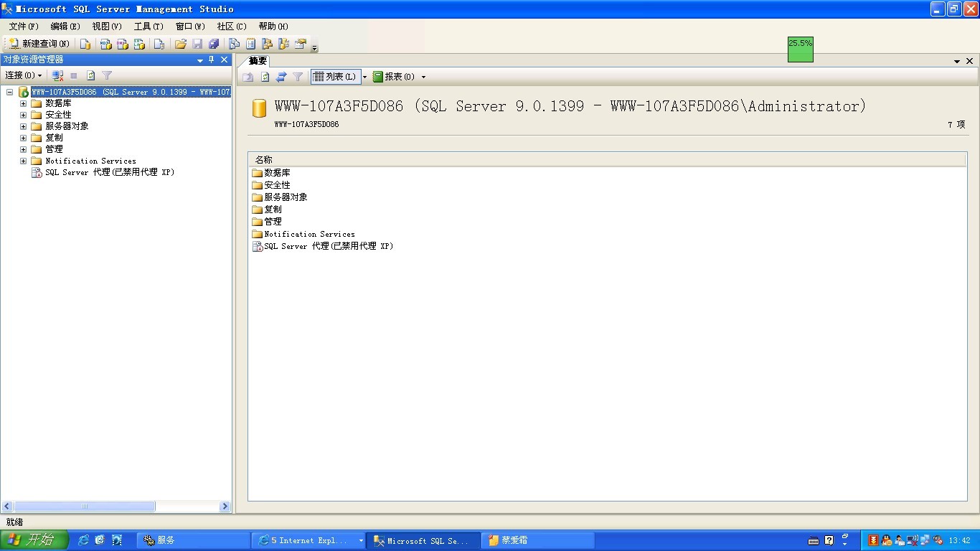Refresh the Summary page
The width and height of the screenshot is (980, 551).
265,77
